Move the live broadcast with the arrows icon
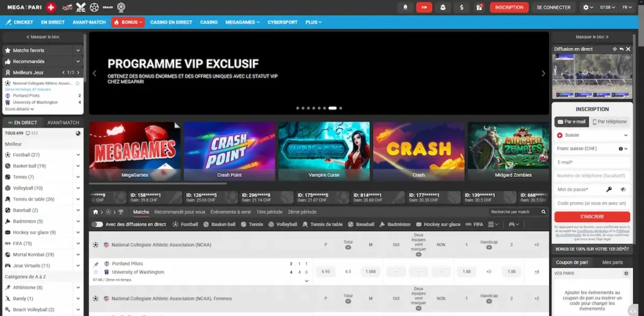 (x=614, y=49)
